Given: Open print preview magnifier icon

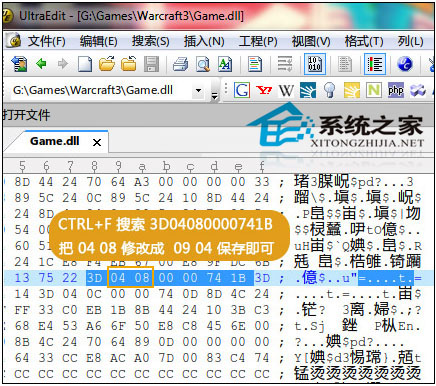Looking at the screenshot, I should 203,64.
